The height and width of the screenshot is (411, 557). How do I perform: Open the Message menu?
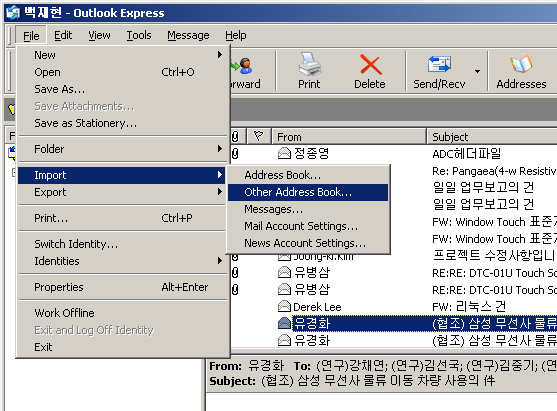(x=188, y=36)
